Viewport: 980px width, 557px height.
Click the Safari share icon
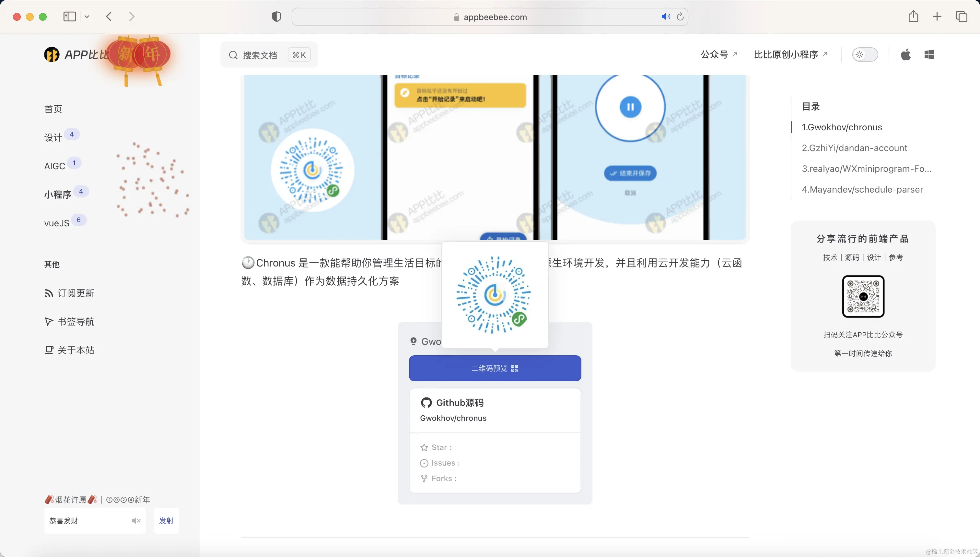click(913, 17)
